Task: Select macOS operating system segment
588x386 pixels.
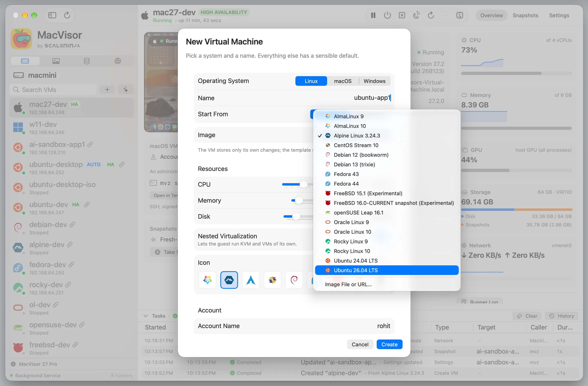Action: tap(343, 81)
